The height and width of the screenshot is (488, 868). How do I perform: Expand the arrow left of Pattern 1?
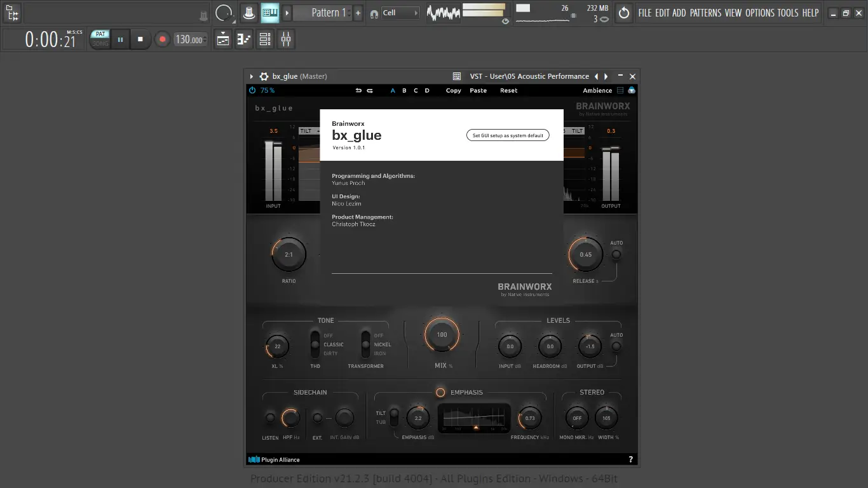(x=287, y=13)
